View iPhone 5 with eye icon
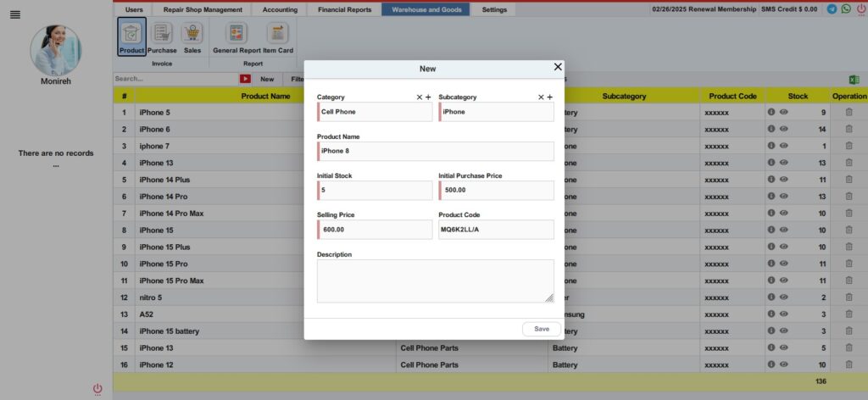 click(784, 112)
